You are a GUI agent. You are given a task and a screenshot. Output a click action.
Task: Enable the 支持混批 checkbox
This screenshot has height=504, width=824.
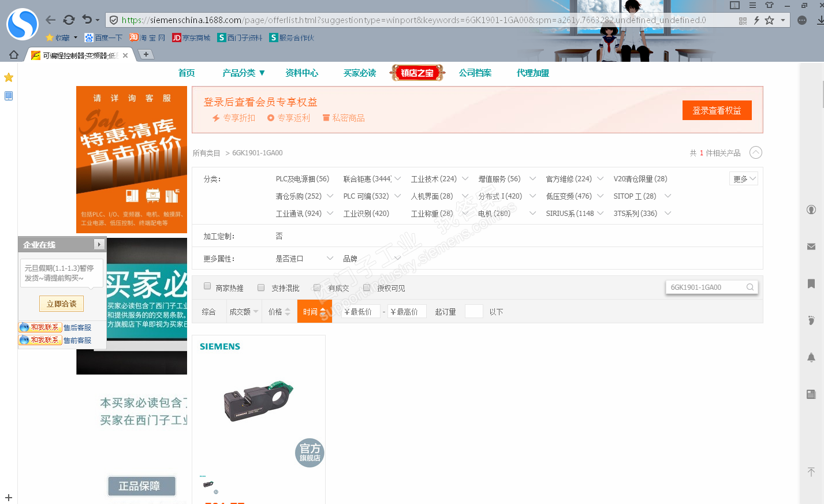click(x=261, y=288)
